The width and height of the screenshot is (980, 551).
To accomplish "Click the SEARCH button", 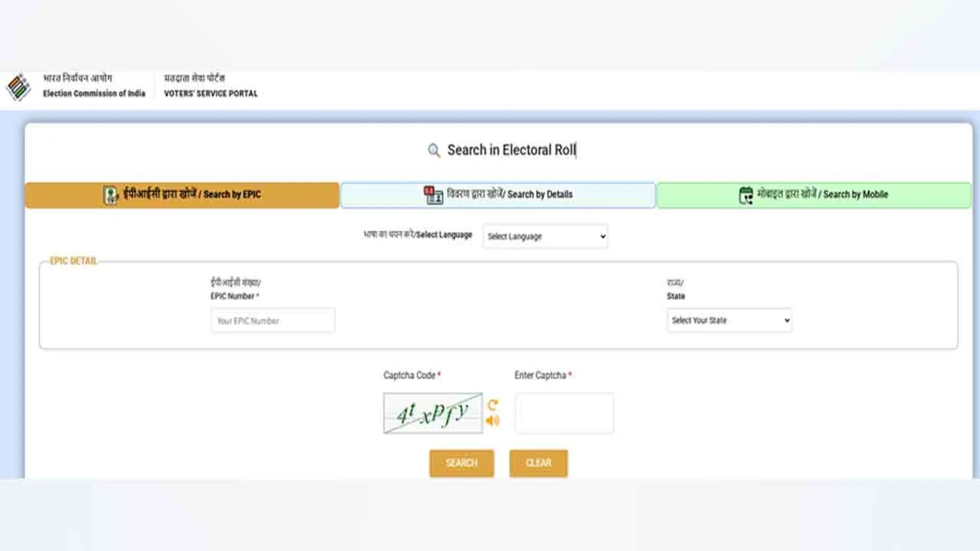I will click(x=461, y=463).
